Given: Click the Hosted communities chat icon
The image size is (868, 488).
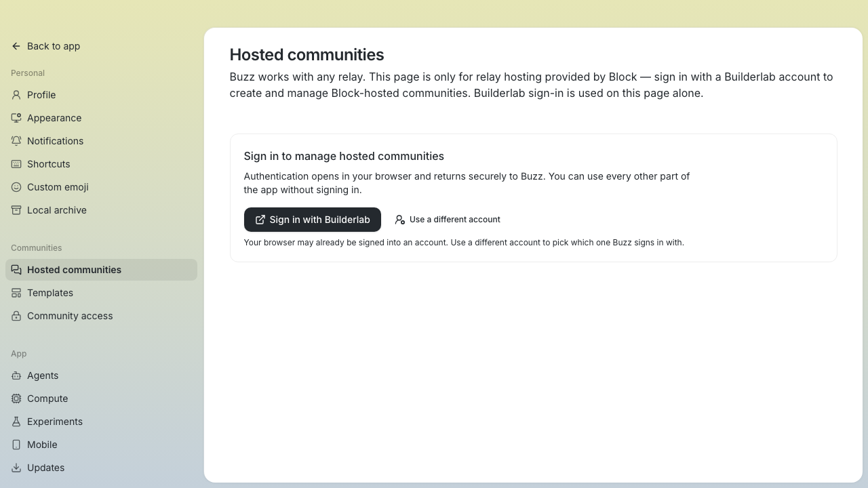Looking at the screenshot, I should [x=16, y=270].
